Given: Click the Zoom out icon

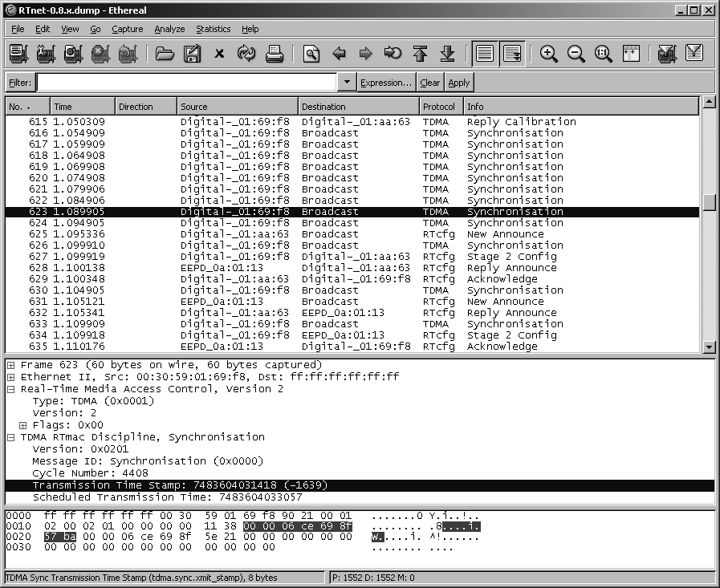Looking at the screenshot, I should (x=576, y=54).
